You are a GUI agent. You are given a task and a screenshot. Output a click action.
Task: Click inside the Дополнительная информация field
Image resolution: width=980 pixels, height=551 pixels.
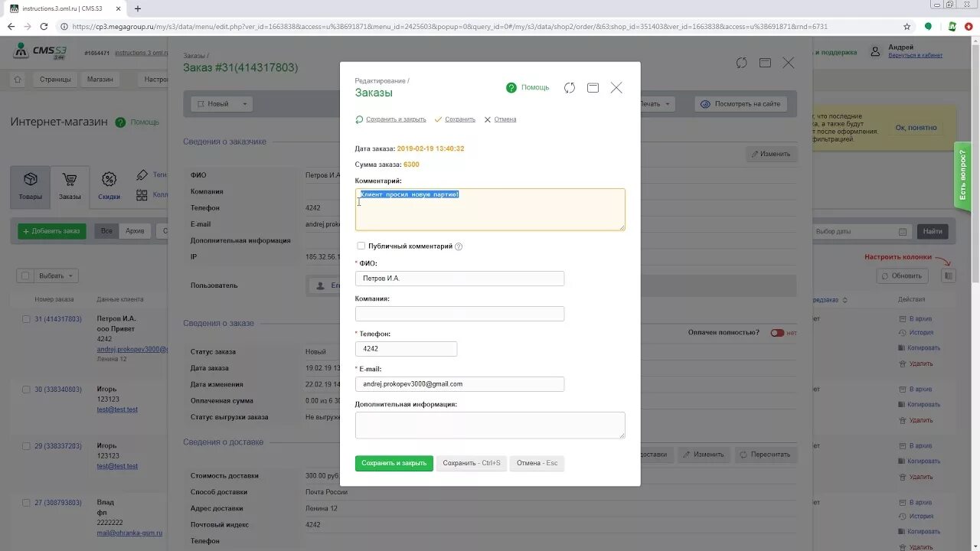coord(490,425)
